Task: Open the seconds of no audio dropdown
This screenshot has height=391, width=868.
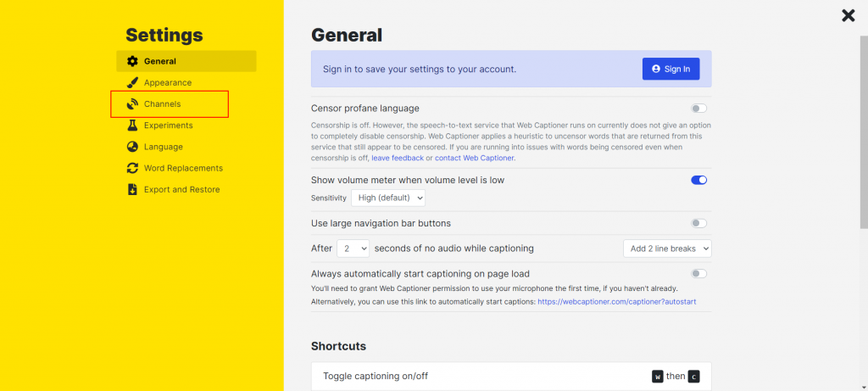Action: [x=353, y=249]
